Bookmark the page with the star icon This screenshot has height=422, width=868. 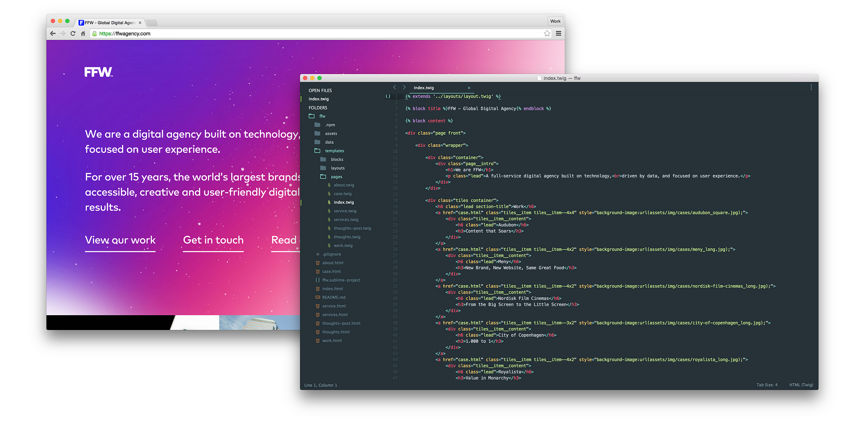click(x=547, y=33)
